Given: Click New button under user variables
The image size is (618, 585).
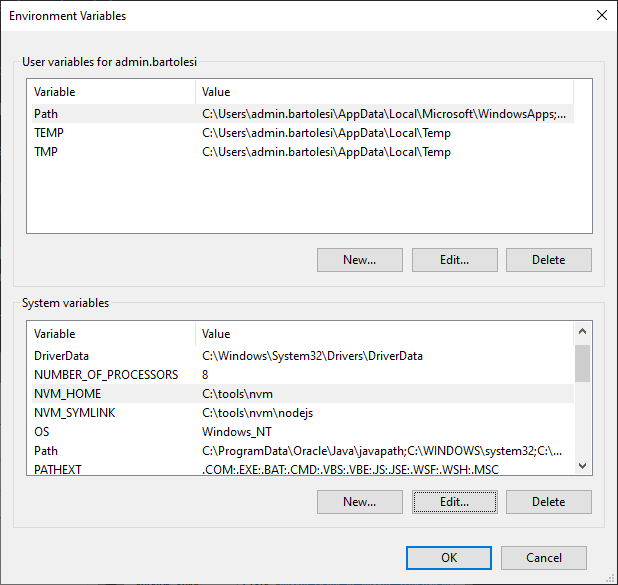Looking at the screenshot, I should 359,260.
